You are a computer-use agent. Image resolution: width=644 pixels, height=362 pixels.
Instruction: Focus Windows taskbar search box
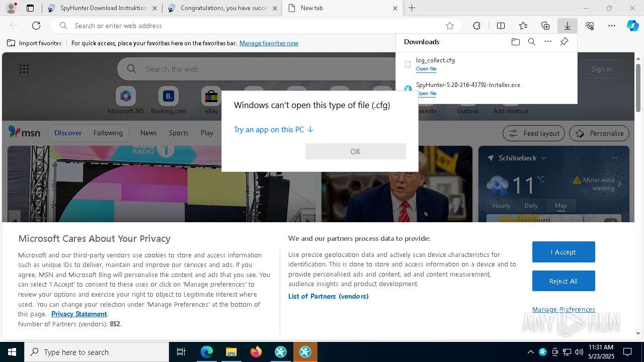click(97, 352)
